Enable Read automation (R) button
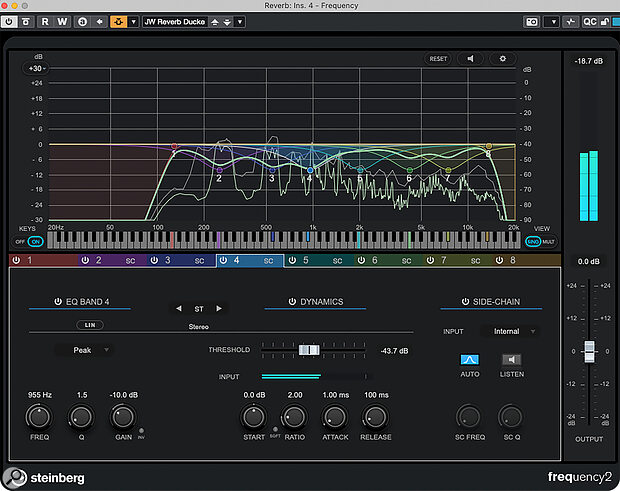This screenshot has height=491, width=620. [x=45, y=22]
